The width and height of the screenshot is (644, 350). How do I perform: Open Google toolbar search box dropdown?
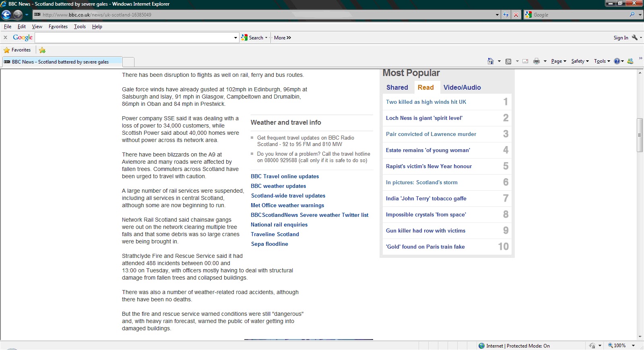click(236, 38)
